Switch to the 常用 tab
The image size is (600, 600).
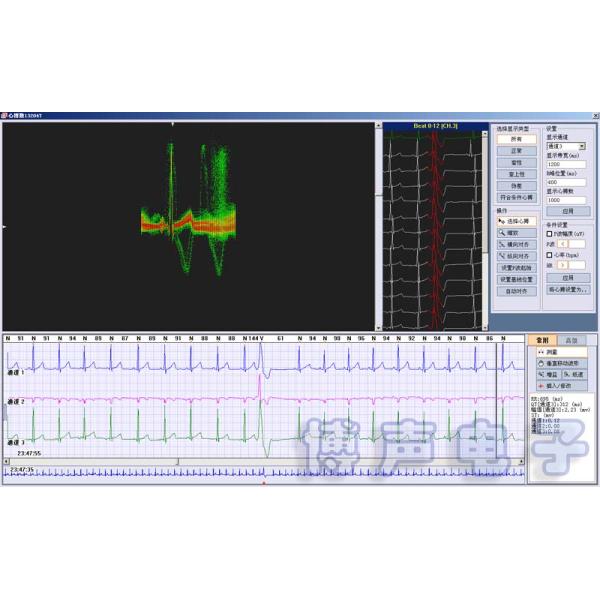click(x=543, y=340)
